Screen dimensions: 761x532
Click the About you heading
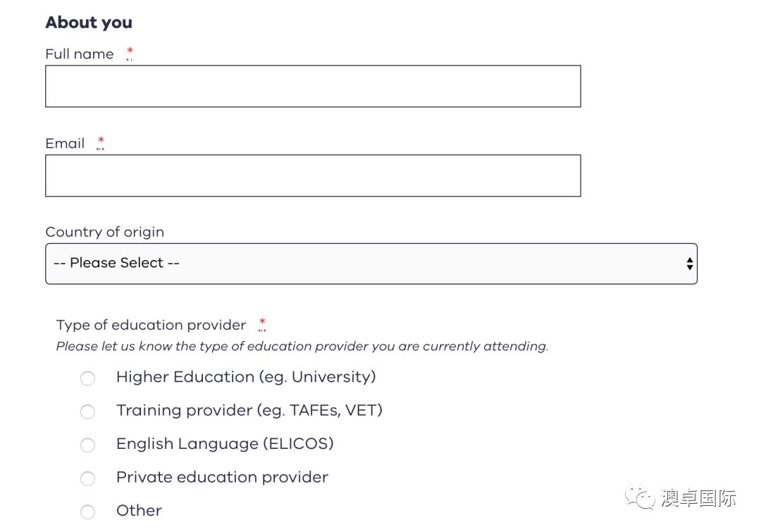pos(89,23)
